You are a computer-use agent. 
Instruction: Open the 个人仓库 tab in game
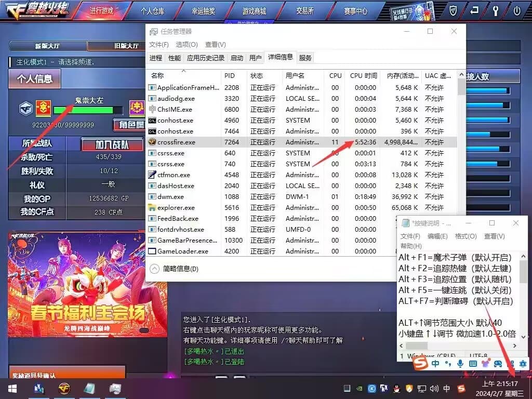point(153,11)
